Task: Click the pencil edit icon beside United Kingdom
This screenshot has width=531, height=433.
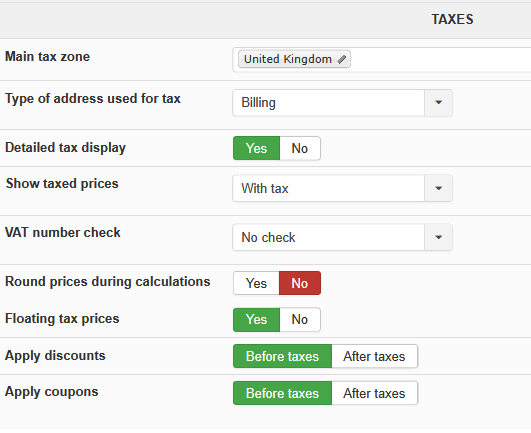Action: point(342,60)
